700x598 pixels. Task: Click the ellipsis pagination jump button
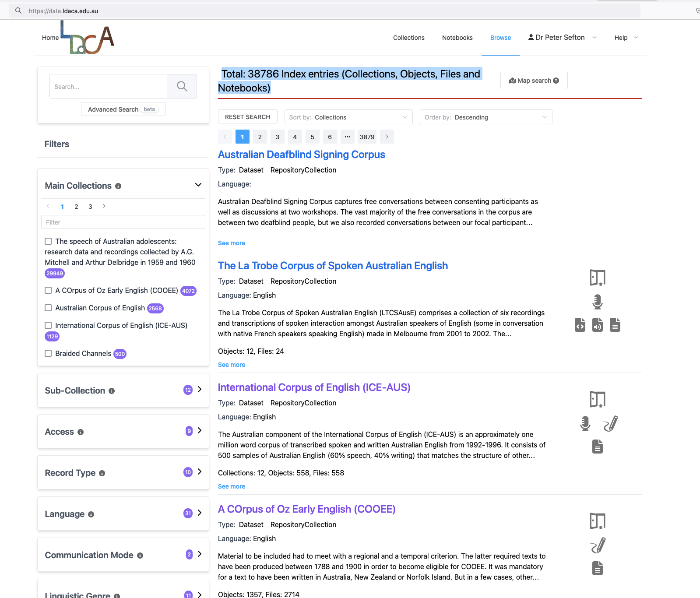(348, 137)
